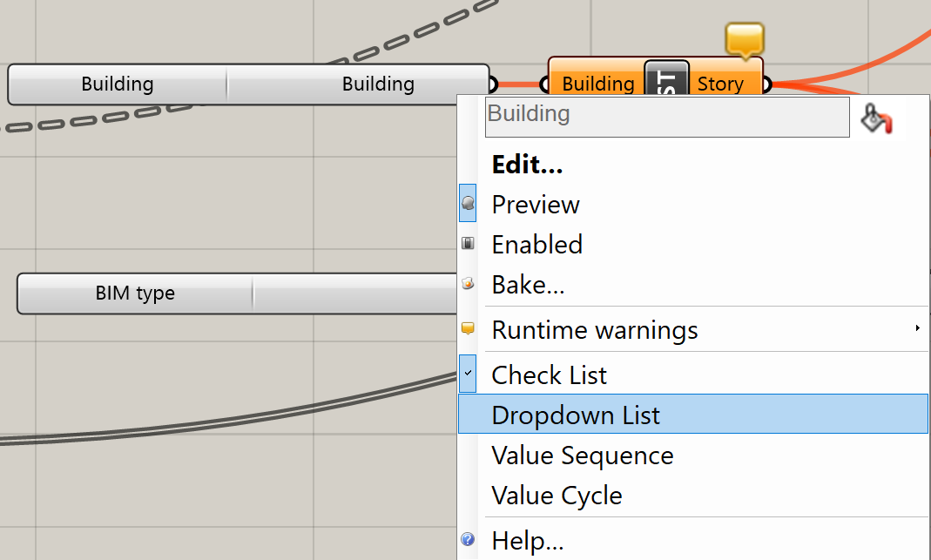Open Help... from the context menu
The width and height of the screenshot is (931, 560).
527,541
